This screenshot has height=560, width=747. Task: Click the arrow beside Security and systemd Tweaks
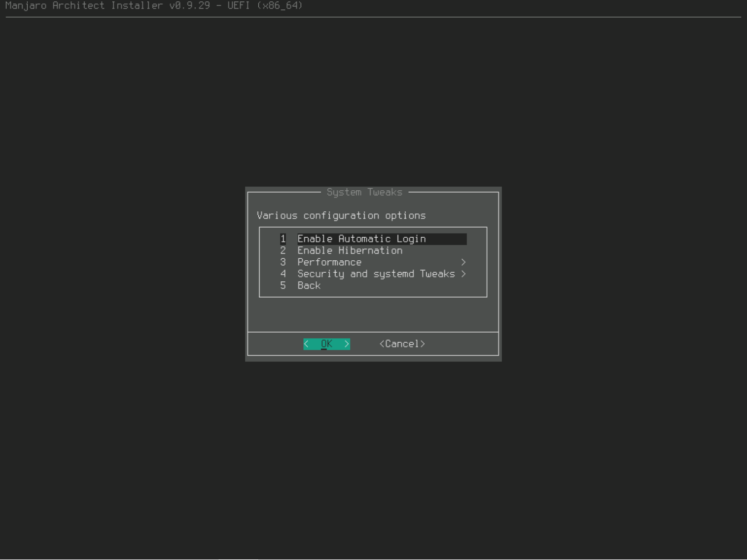pos(464,274)
